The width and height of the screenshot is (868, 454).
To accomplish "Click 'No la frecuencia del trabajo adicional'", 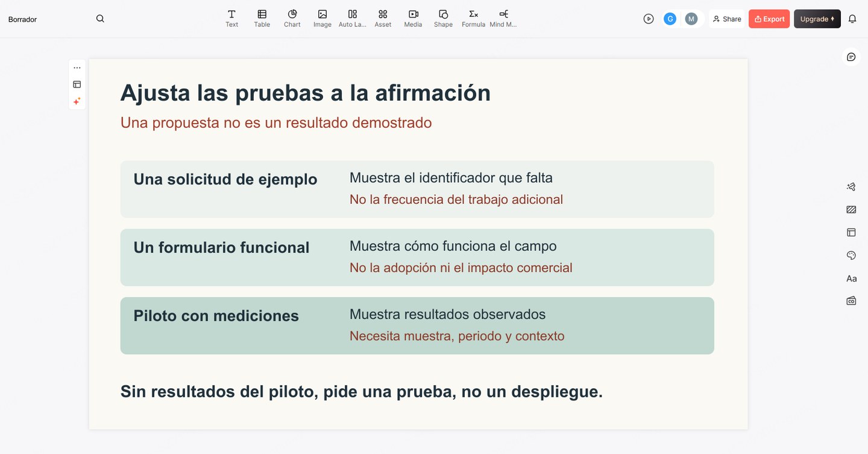I will tap(456, 200).
